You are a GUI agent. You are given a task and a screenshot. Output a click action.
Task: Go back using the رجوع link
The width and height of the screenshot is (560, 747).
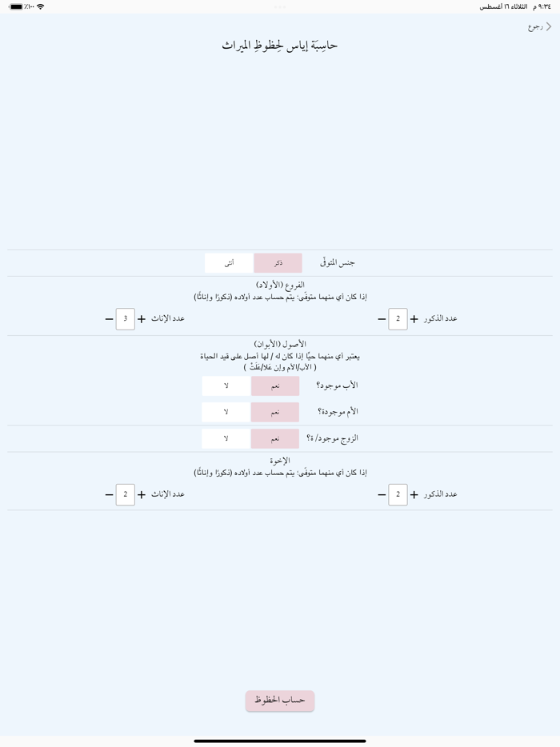538,26
